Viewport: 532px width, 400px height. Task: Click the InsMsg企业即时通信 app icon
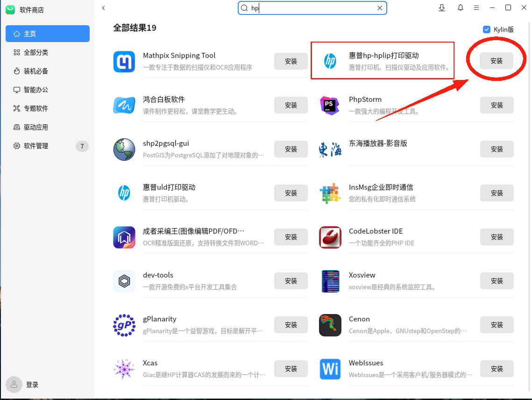330,193
